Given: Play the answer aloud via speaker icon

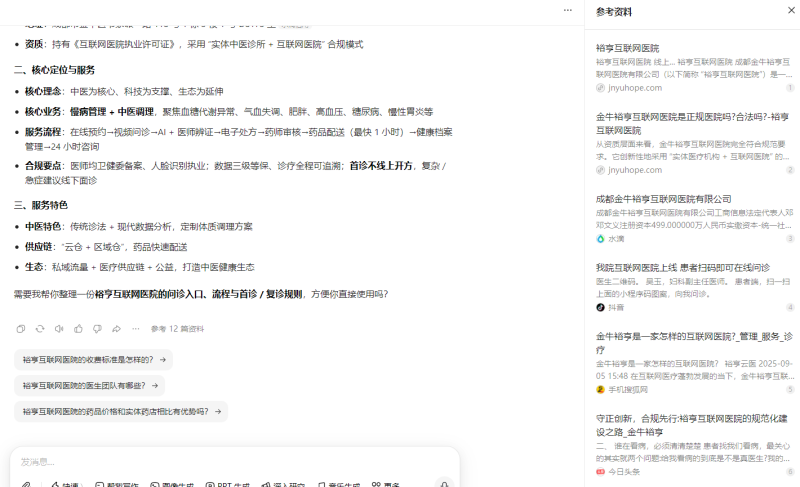Looking at the screenshot, I should [59, 329].
